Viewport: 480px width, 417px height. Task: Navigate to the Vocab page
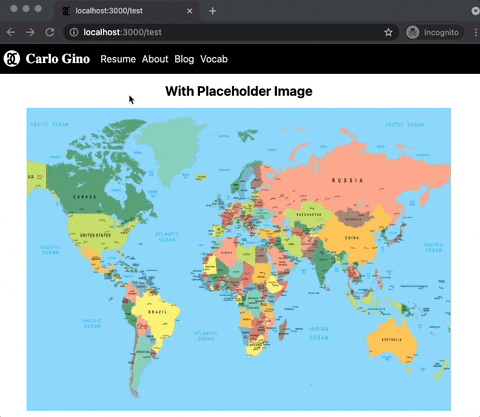(214, 59)
